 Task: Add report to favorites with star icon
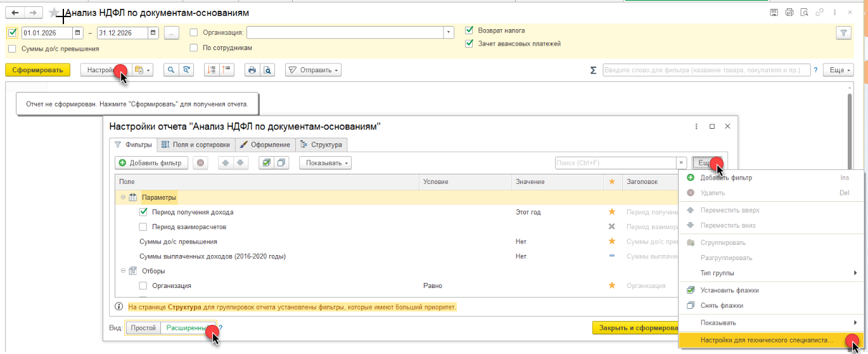[54, 13]
